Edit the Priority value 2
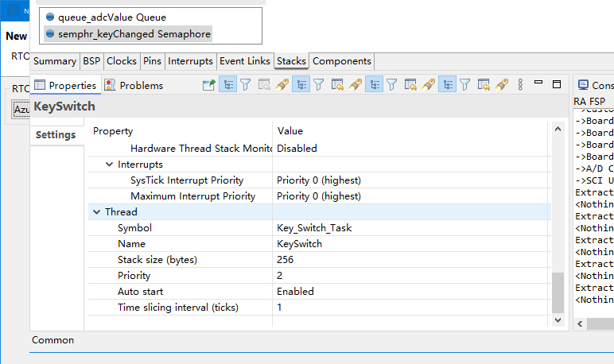614x364 pixels. [411, 276]
